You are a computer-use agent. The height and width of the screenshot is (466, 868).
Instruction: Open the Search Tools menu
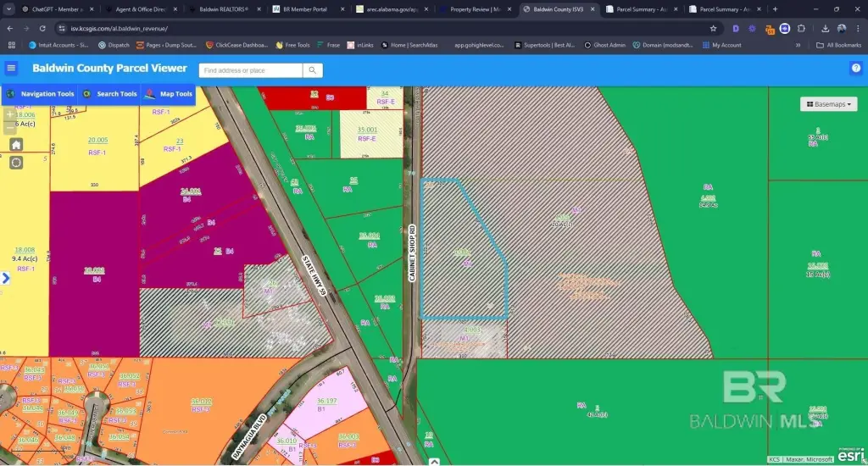click(x=110, y=94)
